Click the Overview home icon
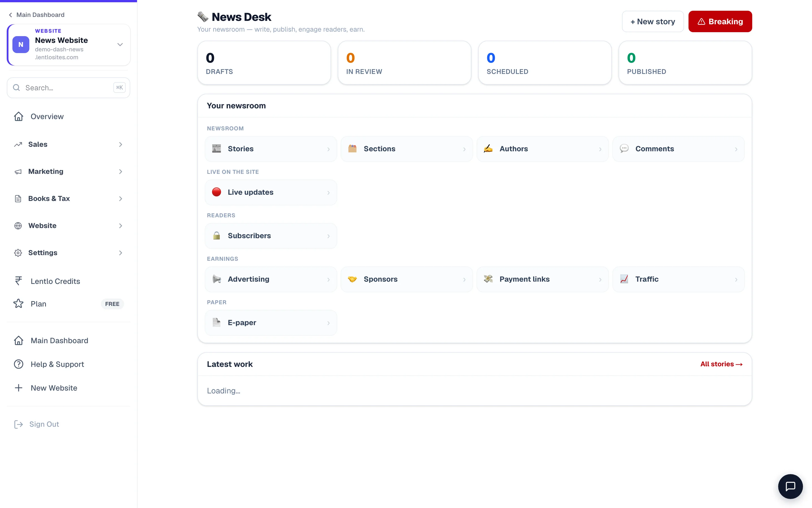The width and height of the screenshot is (812, 508). pyautogui.click(x=18, y=117)
